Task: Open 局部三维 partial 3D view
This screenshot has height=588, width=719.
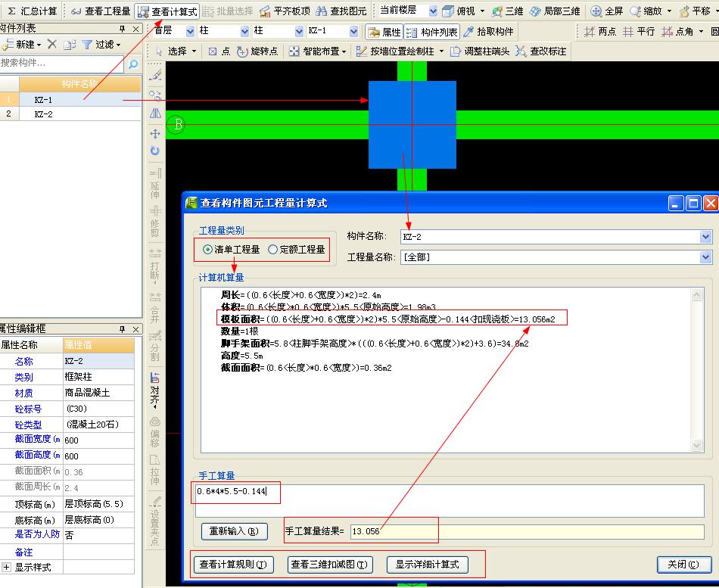Action: [555, 11]
